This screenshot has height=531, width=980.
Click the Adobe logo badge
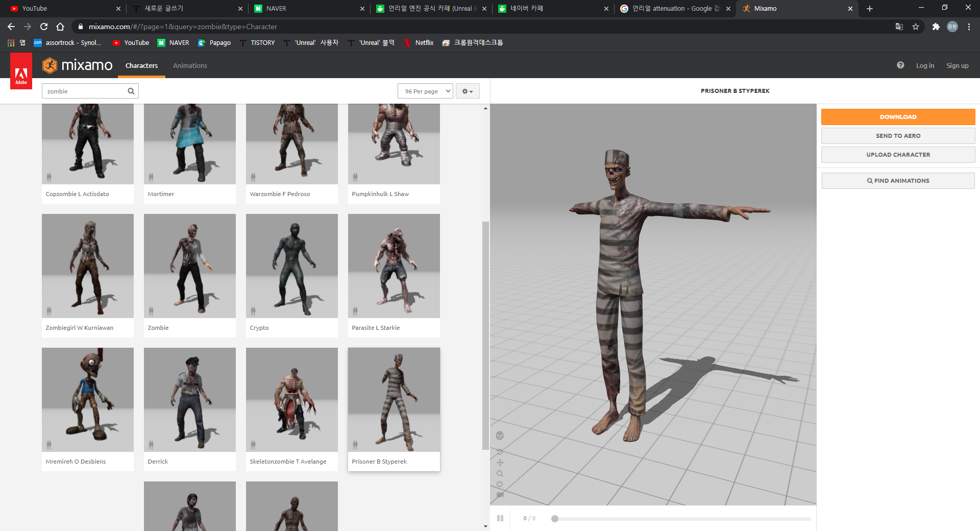coord(21,71)
